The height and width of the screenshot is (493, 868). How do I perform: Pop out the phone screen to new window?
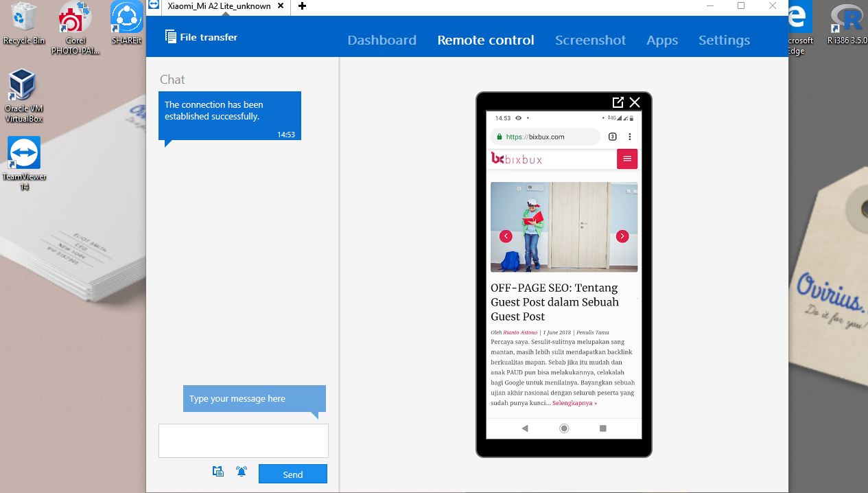click(x=617, y=102)
